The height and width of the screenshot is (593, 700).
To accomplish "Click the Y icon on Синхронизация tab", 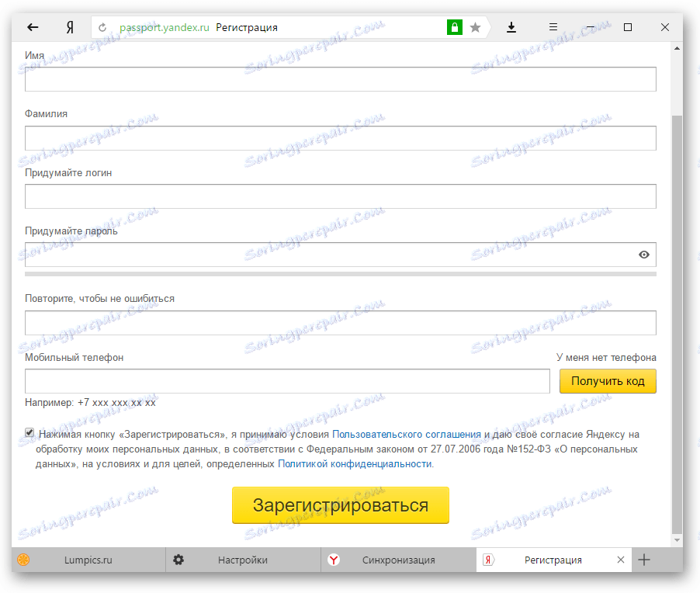I will (x=334, y=559).
